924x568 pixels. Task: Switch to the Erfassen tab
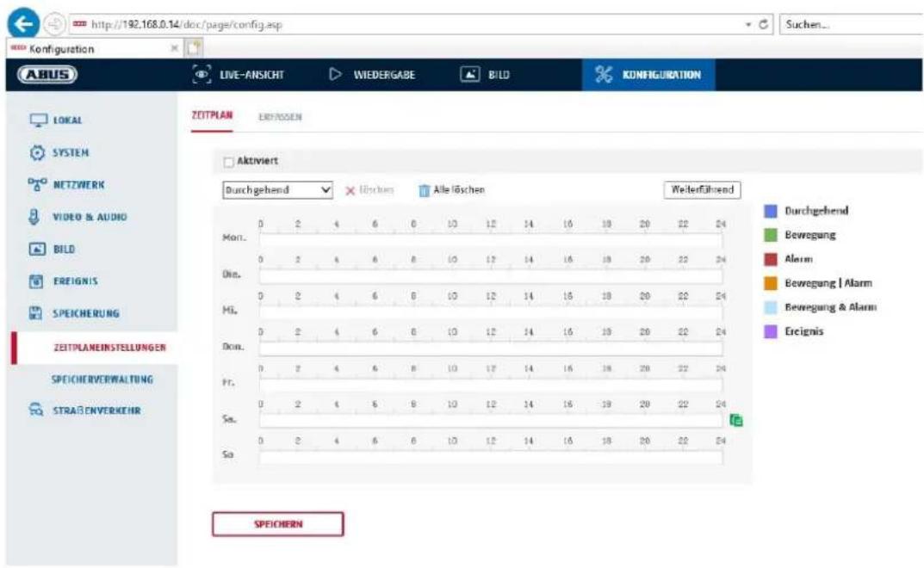[x=280, y=117]
